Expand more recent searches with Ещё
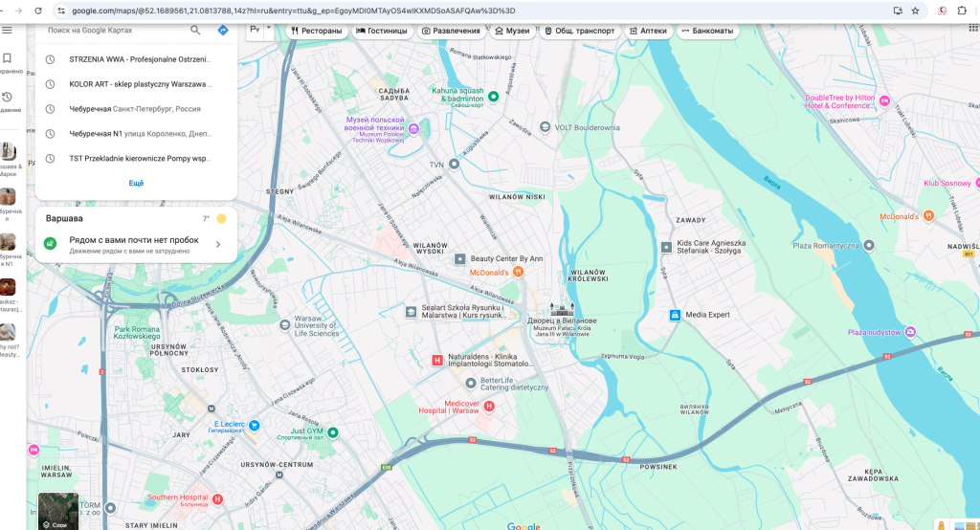This screenshot has width=980, height=530. (136, 183)
